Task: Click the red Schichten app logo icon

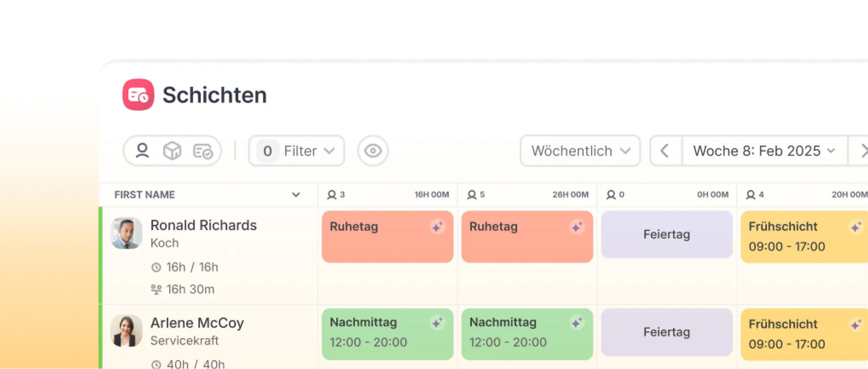Action: [x=138, y=95]
